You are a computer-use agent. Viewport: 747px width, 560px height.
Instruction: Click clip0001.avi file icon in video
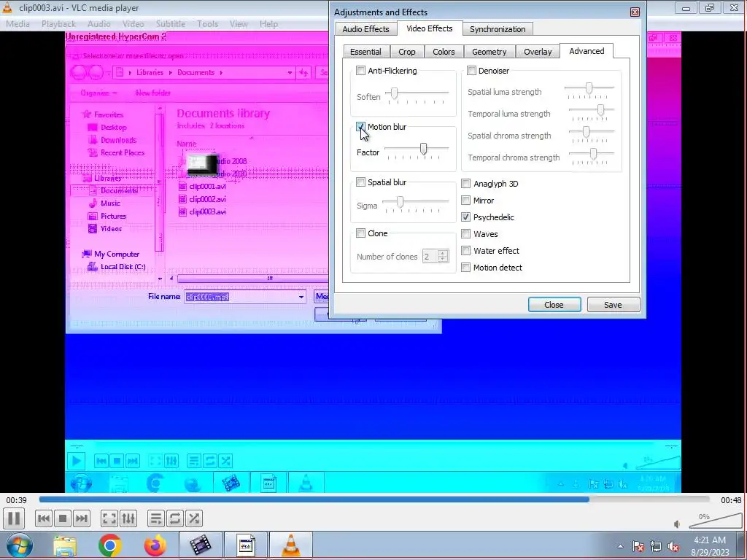(x=182, y=186)
